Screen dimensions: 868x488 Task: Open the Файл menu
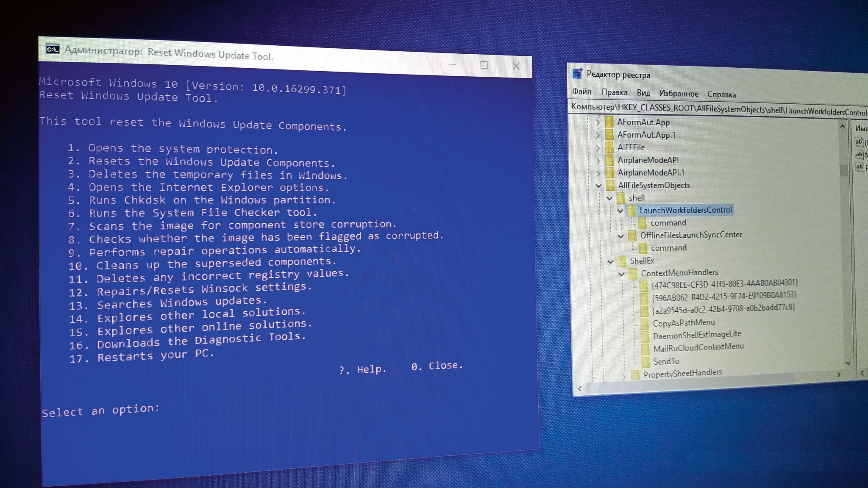581,91
